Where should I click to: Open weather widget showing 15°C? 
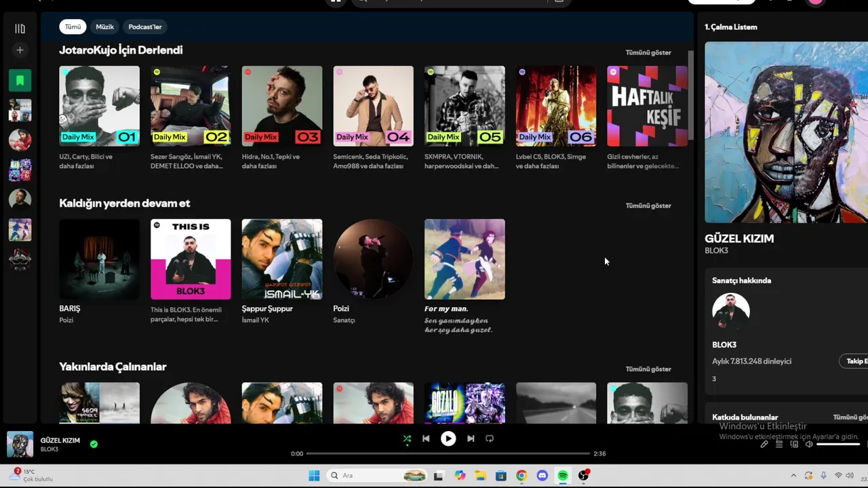31,475
